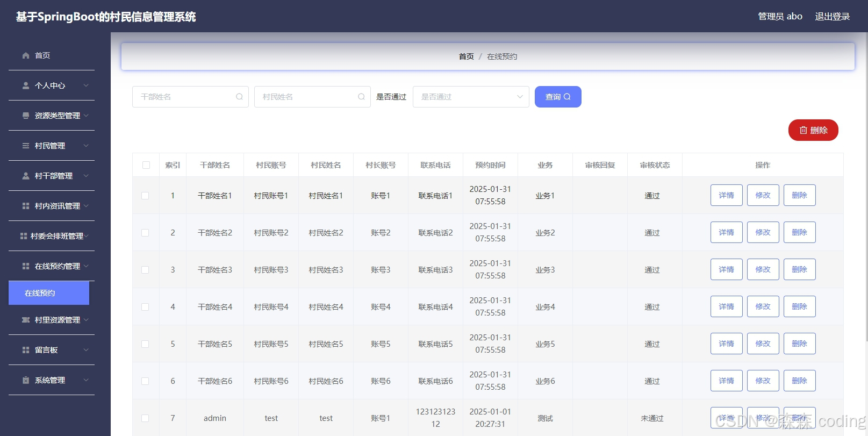Focus the 村民姓名 search input
This screenshot has width=868, height=436.
pyautogui.click(x=312, y=97)
